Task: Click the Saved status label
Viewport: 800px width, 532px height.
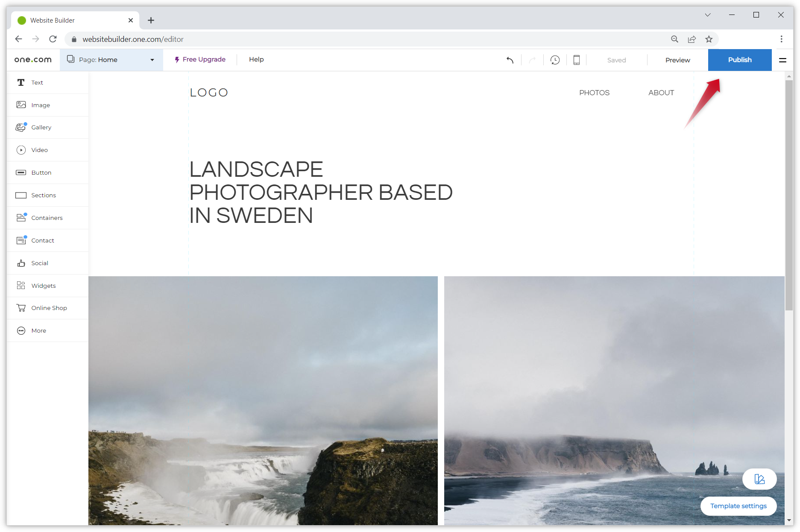Action: (616, 60)
